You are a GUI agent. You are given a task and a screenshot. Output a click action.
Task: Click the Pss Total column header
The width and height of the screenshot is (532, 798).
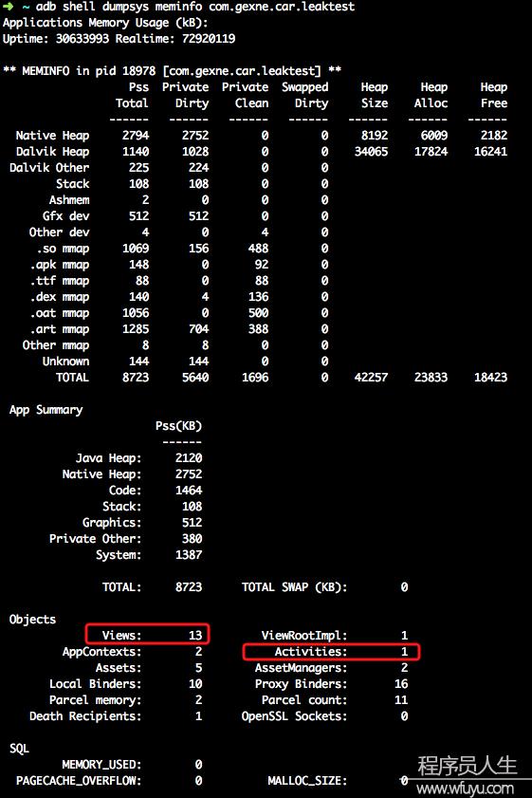point(132,95)
